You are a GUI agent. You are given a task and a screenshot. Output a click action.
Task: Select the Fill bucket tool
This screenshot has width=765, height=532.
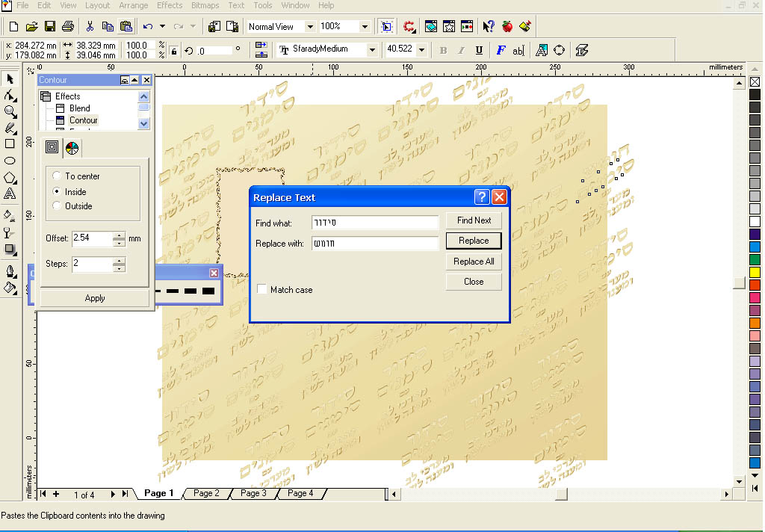click(x=10, y=288)
